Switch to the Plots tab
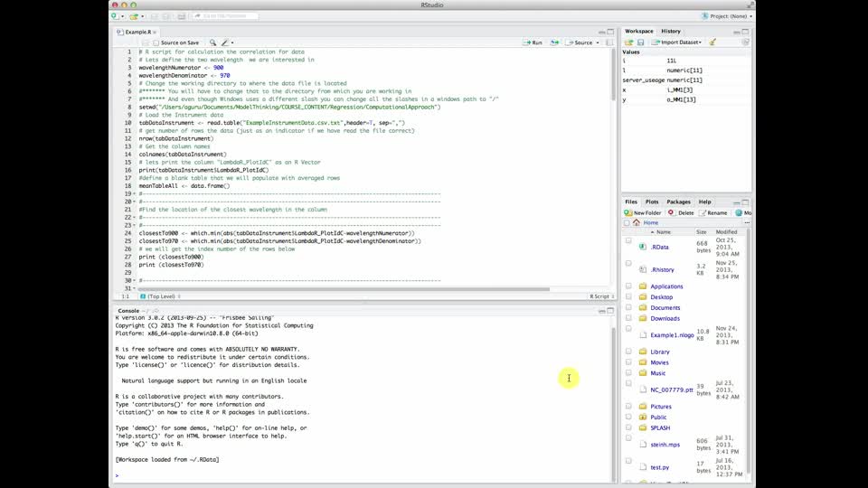 coord(652,202)
